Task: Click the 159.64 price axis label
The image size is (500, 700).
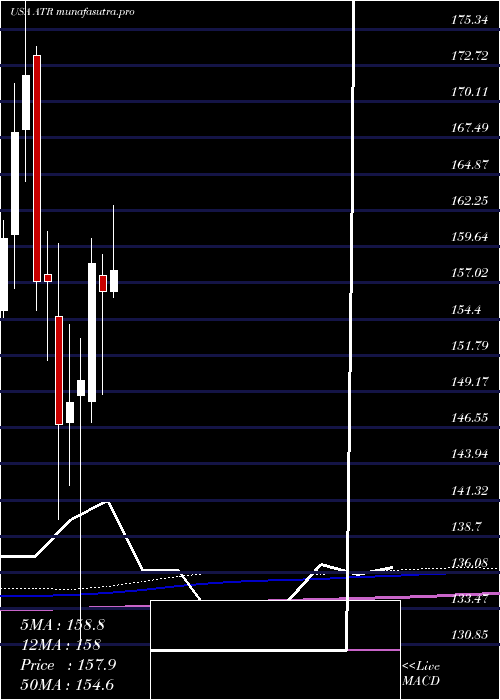Action: (x=469, y=237)
